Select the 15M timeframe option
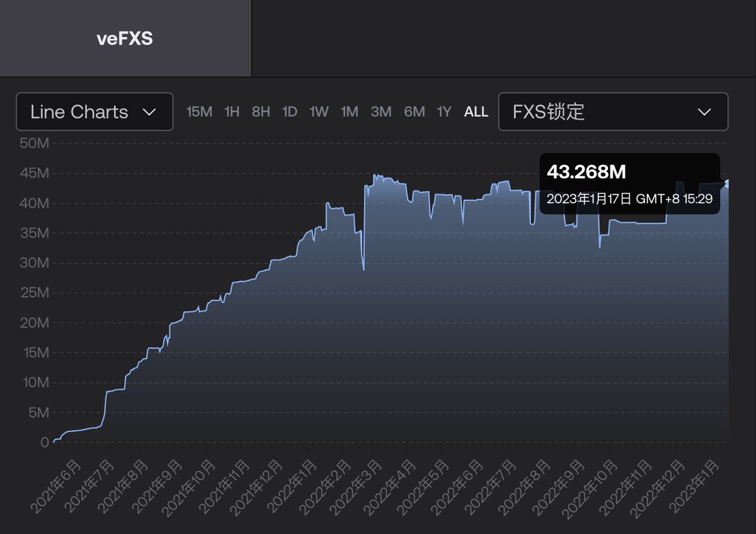Screen dimensions: 756x534 [x=199, y=111]
